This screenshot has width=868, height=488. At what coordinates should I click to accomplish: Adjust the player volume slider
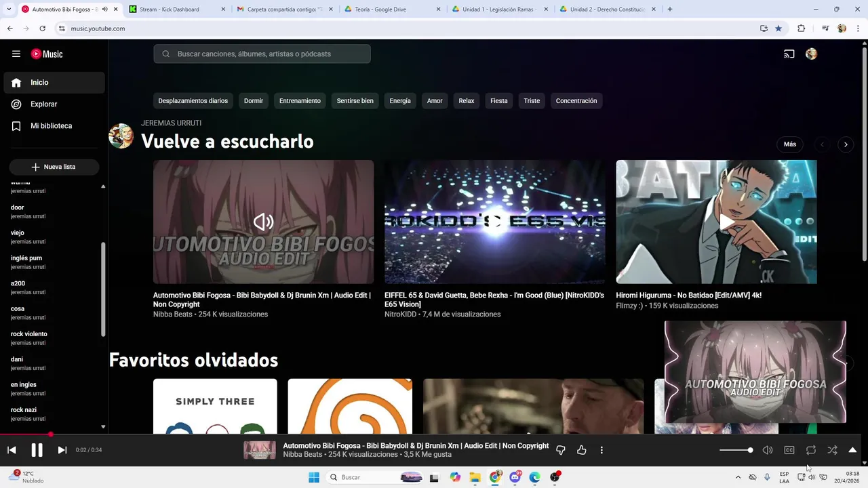(736, 450)
